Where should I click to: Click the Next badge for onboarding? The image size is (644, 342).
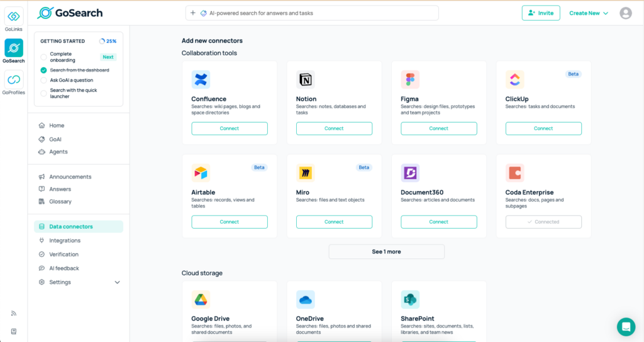click(x=108, y=57)
